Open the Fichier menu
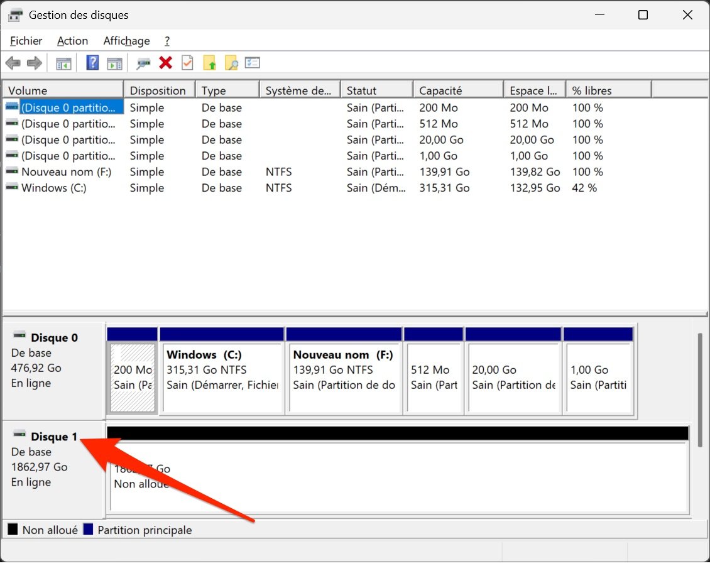The width and height of the screenshot is (710, 588). point(26,41)
